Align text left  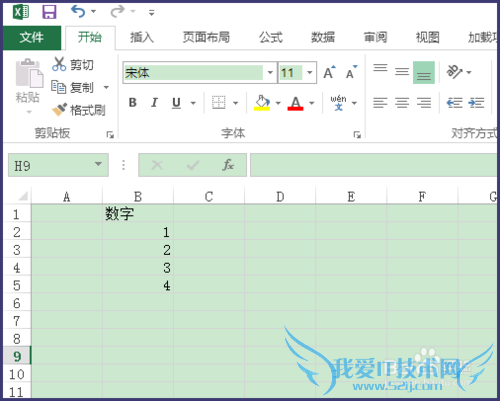point(380,103)
